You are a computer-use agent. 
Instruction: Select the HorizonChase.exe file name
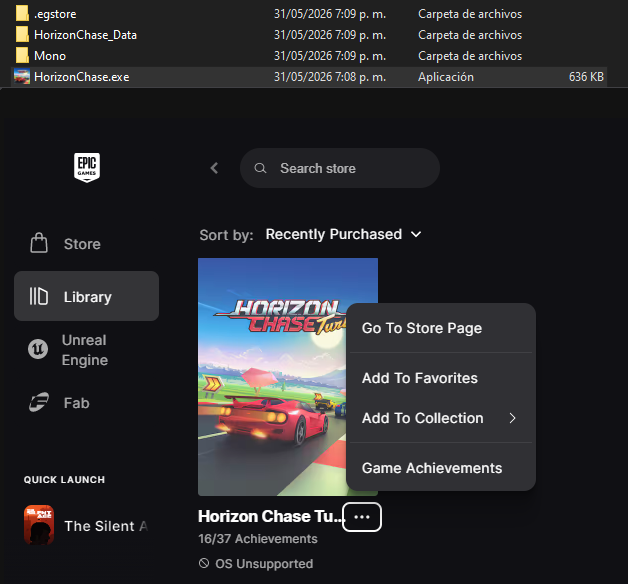(x=82, y=77)
